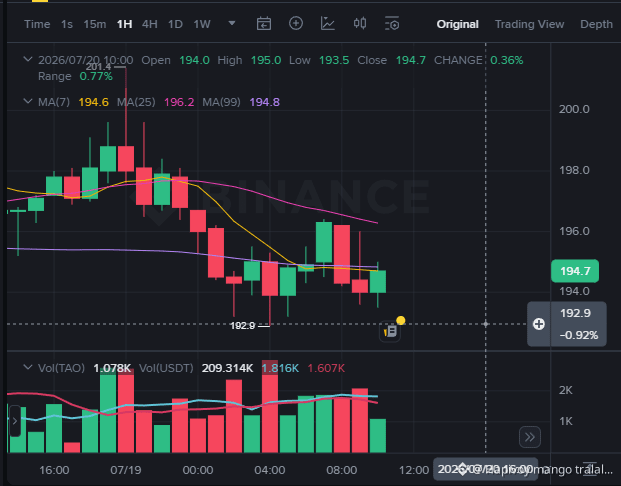This screenshot has width=621, height=486.
Task: Open the candlestick chart style icon
Action: [360, 23]
